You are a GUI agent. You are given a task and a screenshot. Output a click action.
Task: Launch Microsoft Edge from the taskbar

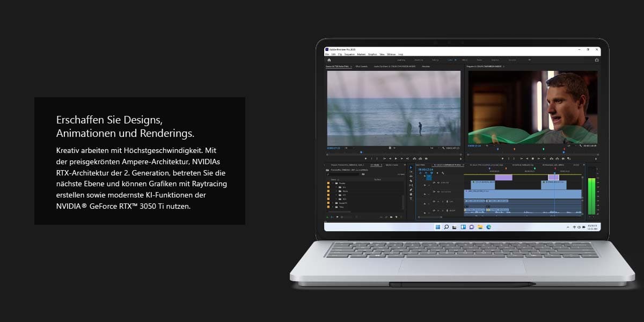tap(488, 227)
